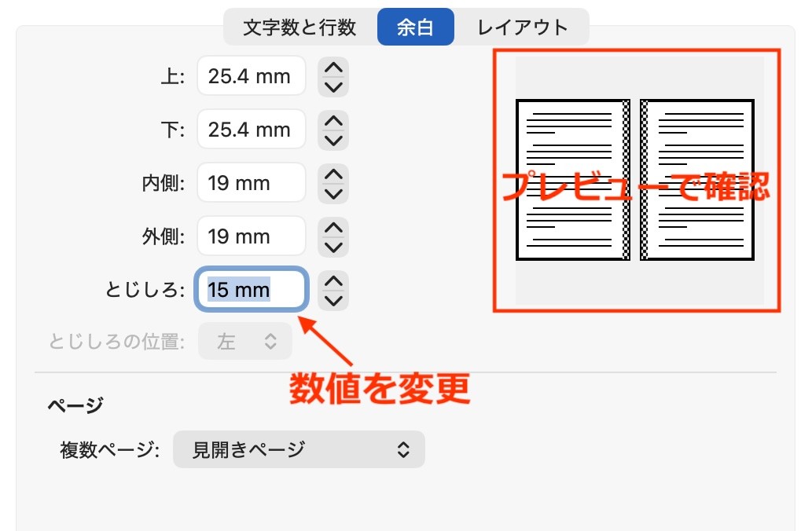Viewport: 812px width, 531px height.
Task: Open the 複数ページ dropdown showing 見開きページ
Action: click(x=299, y=449)
